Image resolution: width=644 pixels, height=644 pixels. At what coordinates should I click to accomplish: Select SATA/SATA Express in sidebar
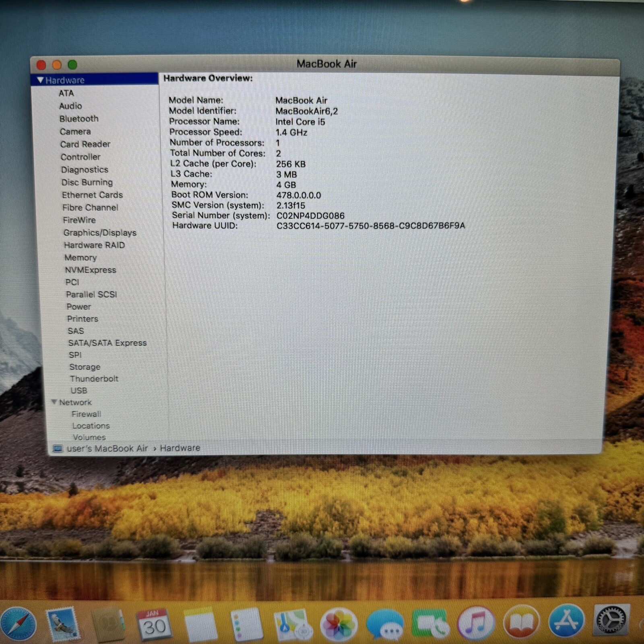[107, 343]
